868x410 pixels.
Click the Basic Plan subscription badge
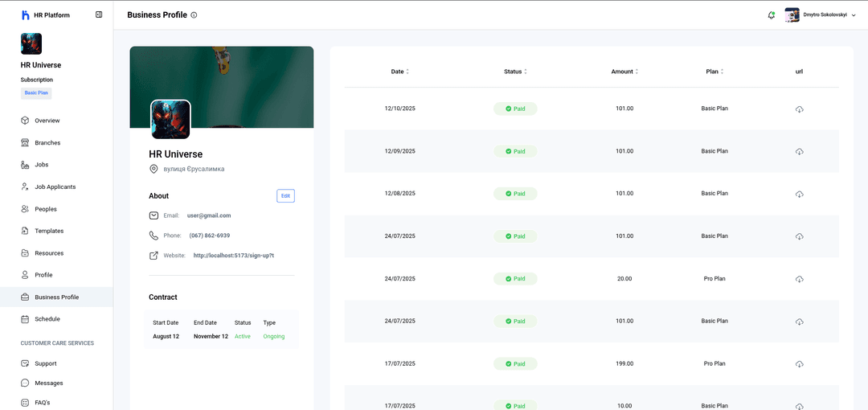[36, 92]
